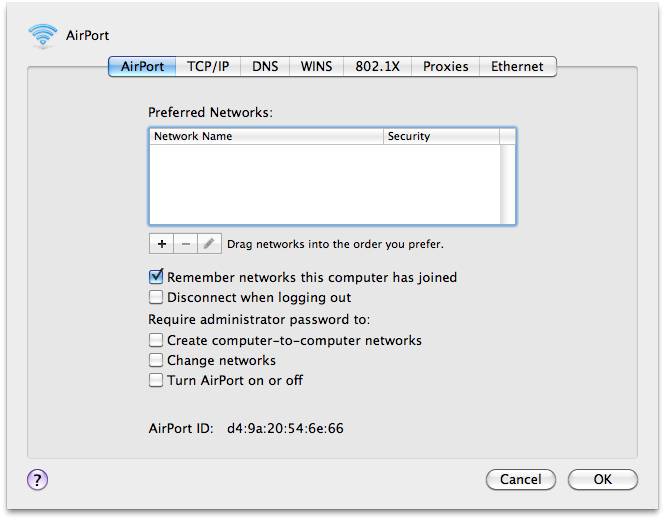Click "Require administrator password to:" text

(259, 319)
